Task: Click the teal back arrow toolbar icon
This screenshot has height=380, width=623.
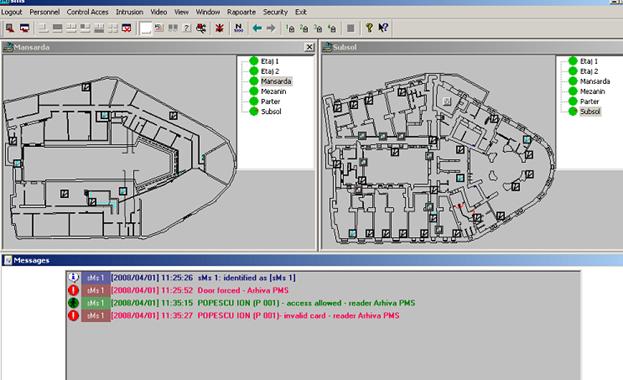Action: click(x=257, y=28)
